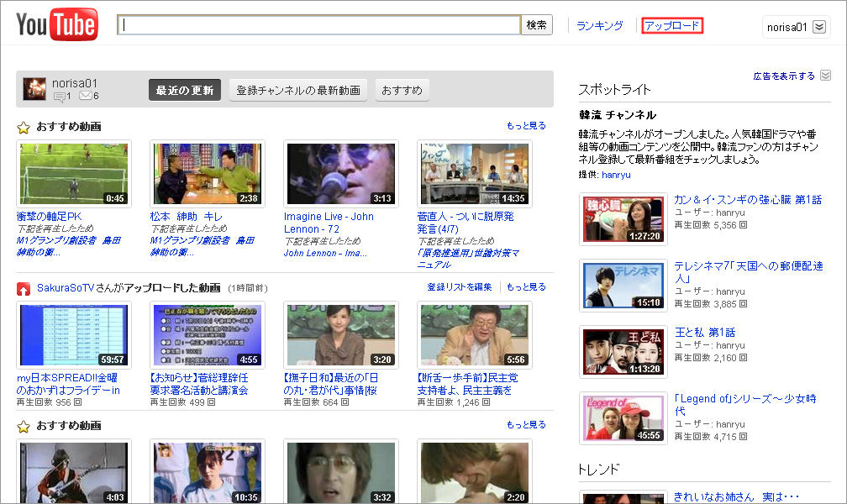The width and height of the screenshot is (847, 504).
Task: Select the スポットライト heading text
Action: click(x=615, y=90)
